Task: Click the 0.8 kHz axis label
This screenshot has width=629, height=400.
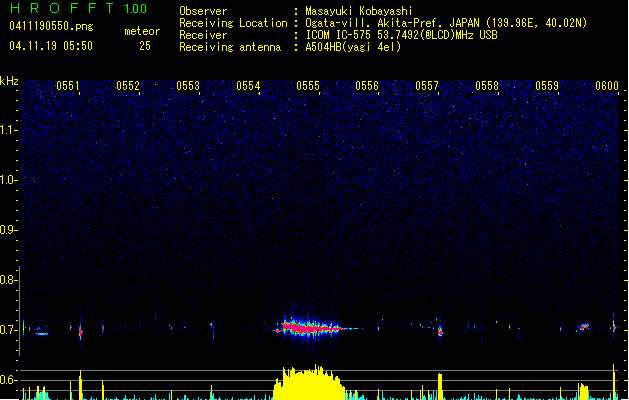Action: pos(9,280)
